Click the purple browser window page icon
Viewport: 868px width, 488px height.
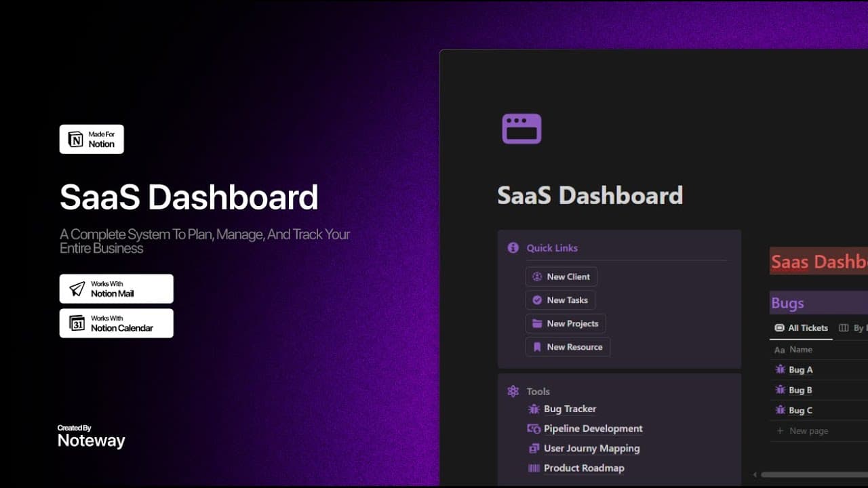tap(521, 129)
